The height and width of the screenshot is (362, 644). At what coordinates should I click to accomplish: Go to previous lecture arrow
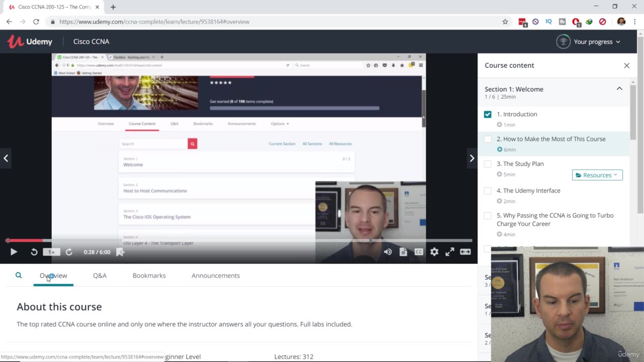pos(6,158)
